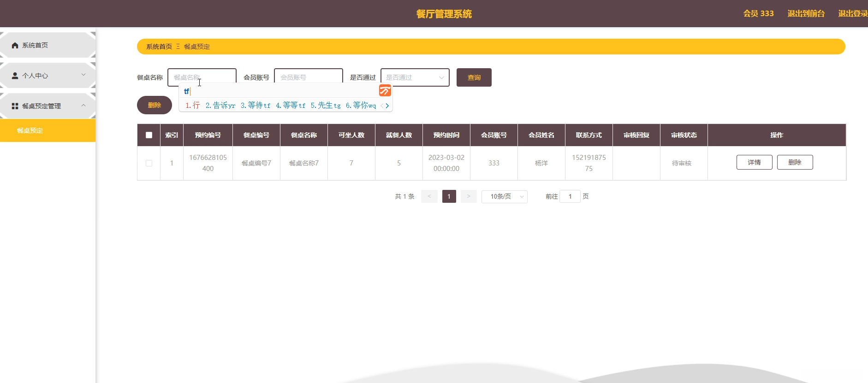This screenshot has width=868, height=383.
Task: Click the 餐厅管理系统 title
Action: pos(444,14)
